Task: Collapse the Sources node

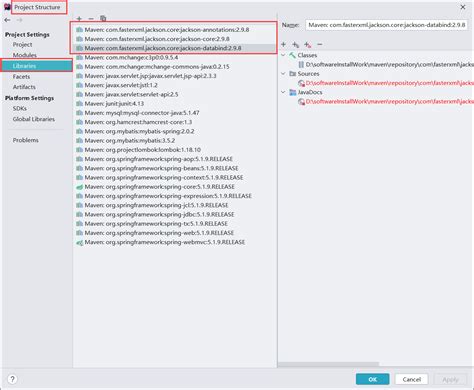Action: point(283,74)
